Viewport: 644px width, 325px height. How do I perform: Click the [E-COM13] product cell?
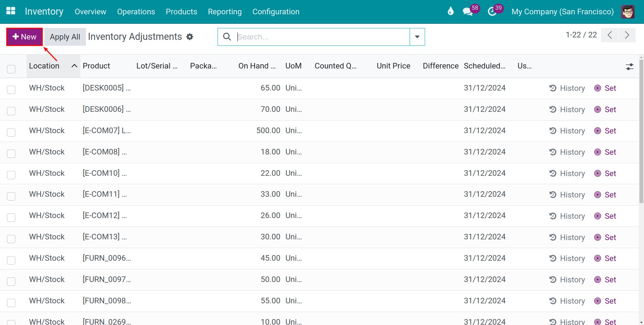click(x=104, y=237)
